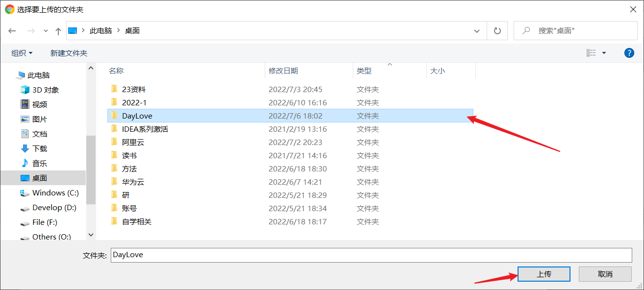Click the 取消 button
Viewport: 644px width, 290px height.
pyautogui.click(x=605, y=274)
